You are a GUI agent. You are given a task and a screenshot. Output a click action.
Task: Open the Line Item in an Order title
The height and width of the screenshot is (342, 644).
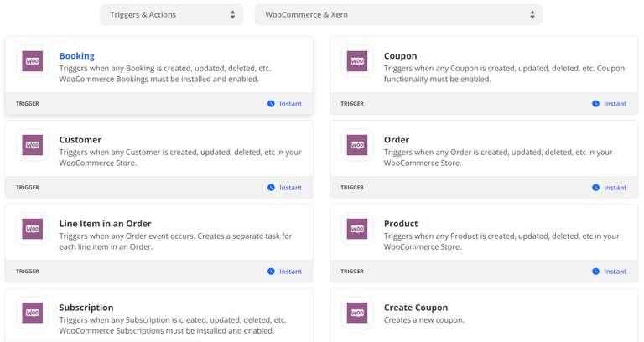(x=105, y=223)
